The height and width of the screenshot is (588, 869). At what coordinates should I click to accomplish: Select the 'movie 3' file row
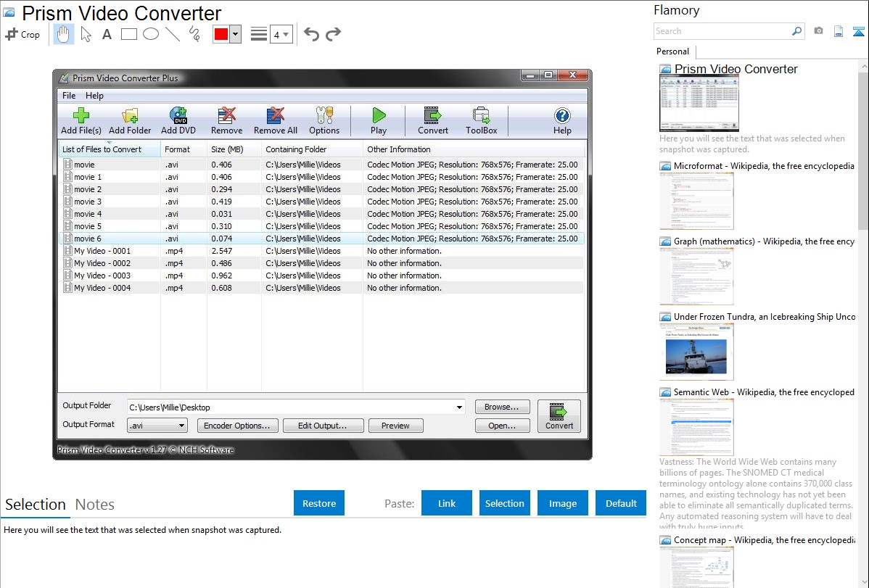point(321,202)
